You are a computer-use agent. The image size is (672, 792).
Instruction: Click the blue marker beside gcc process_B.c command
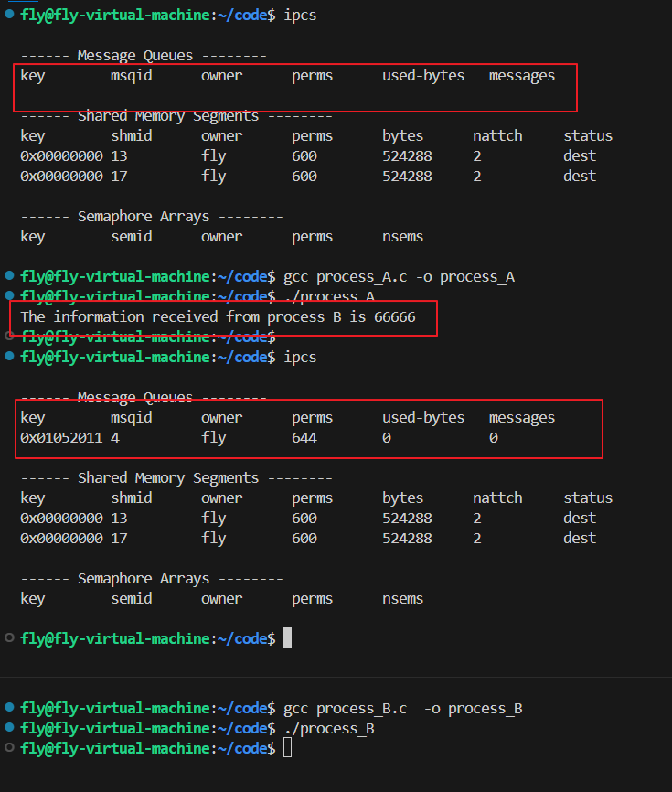[9, 708]
